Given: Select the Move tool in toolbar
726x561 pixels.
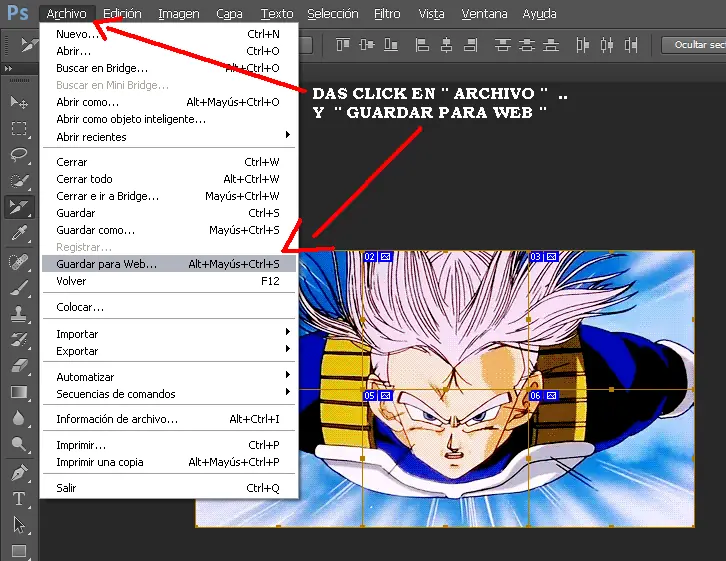Looking at the screenshot, I should coord(19,102).
